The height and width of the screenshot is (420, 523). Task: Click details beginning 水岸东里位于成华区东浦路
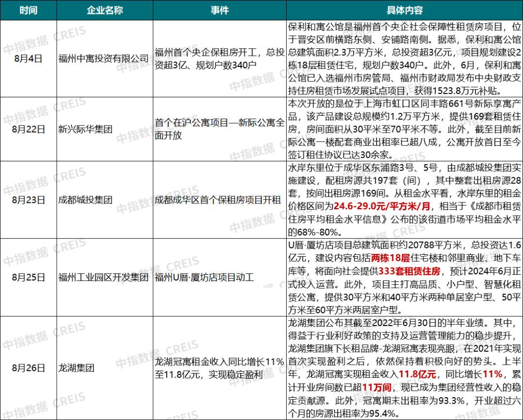coord(404,200)
